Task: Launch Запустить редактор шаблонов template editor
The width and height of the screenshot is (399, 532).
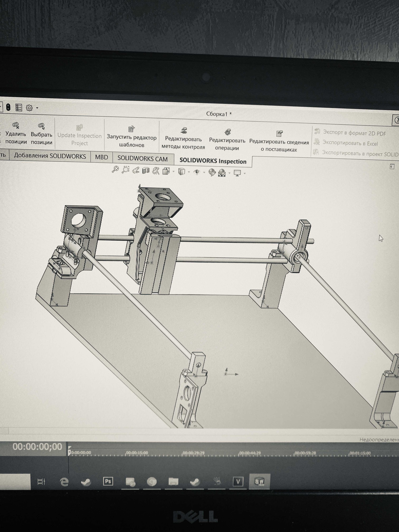Action: tap(132, 137)
